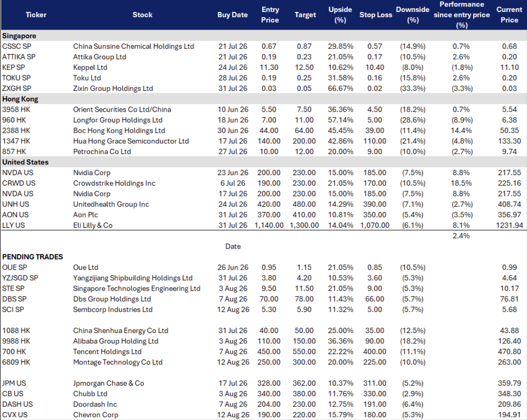Click the Performance since entry price header

(x=462, y=15)
